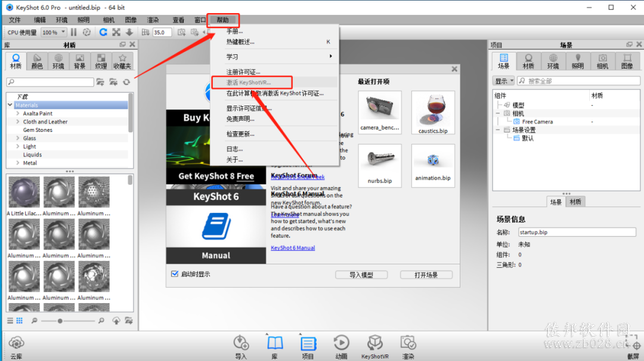This screenshot has height=361, width=644.
Task: Select Free Camera in scene tree
Action: point(537,121)
